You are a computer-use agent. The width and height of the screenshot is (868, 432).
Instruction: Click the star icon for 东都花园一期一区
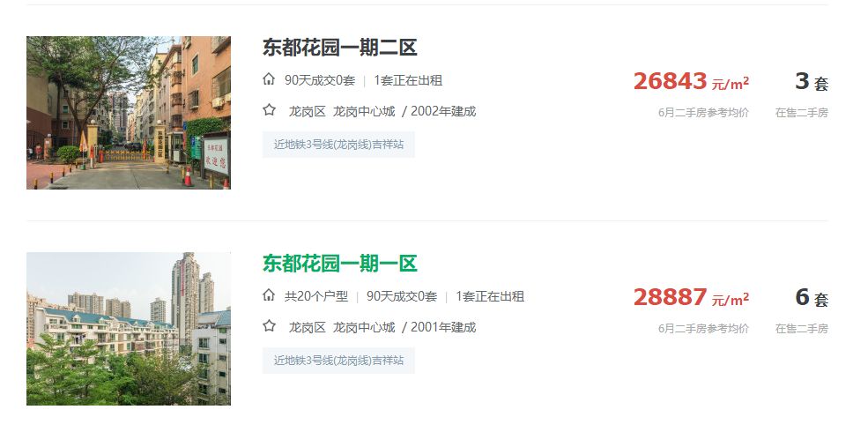(269, 326)
